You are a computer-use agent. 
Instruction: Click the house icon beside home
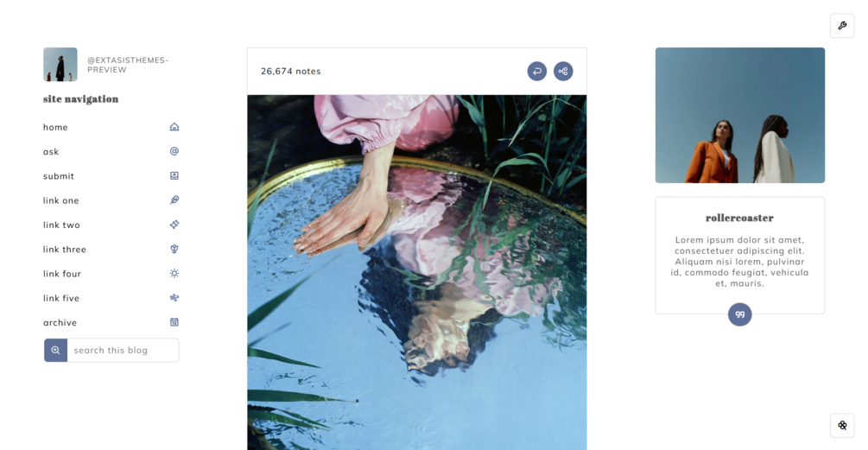[174, 127]
